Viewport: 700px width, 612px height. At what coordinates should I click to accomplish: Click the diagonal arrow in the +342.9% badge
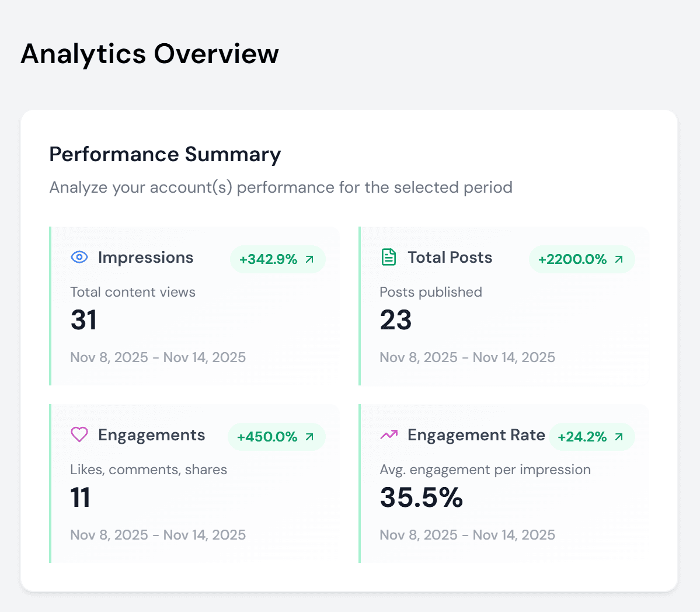(x=311, y=259)
